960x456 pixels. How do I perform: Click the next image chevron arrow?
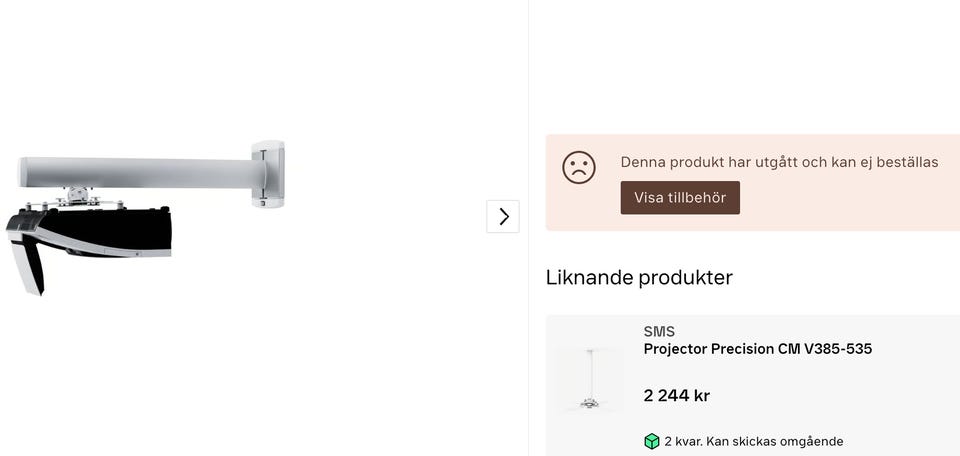pos(503,216)
